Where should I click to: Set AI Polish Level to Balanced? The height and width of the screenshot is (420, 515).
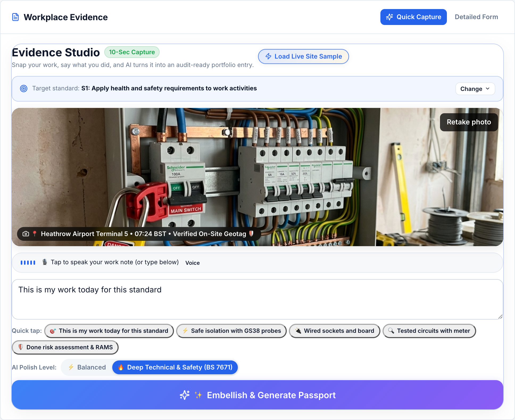[87, 367]
